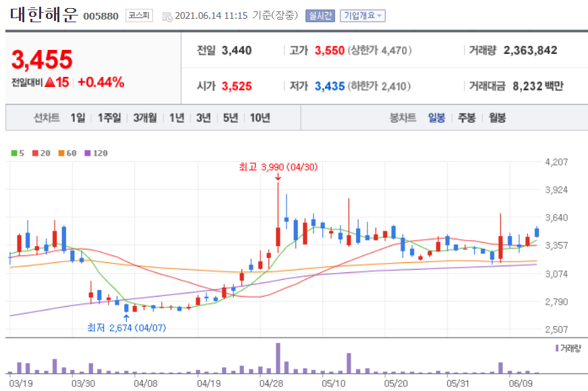Click the upper limit text 상한가 4,470
This screenshot has height=391, width=588.
click(380, 51)
